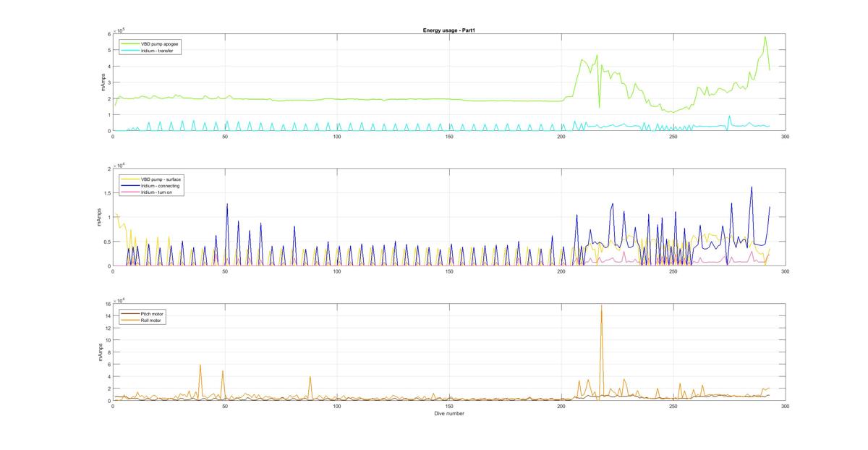Click y-axis tick '16' on bottom plot
Screen dimensions: 868x450
(x=107, y=305)
